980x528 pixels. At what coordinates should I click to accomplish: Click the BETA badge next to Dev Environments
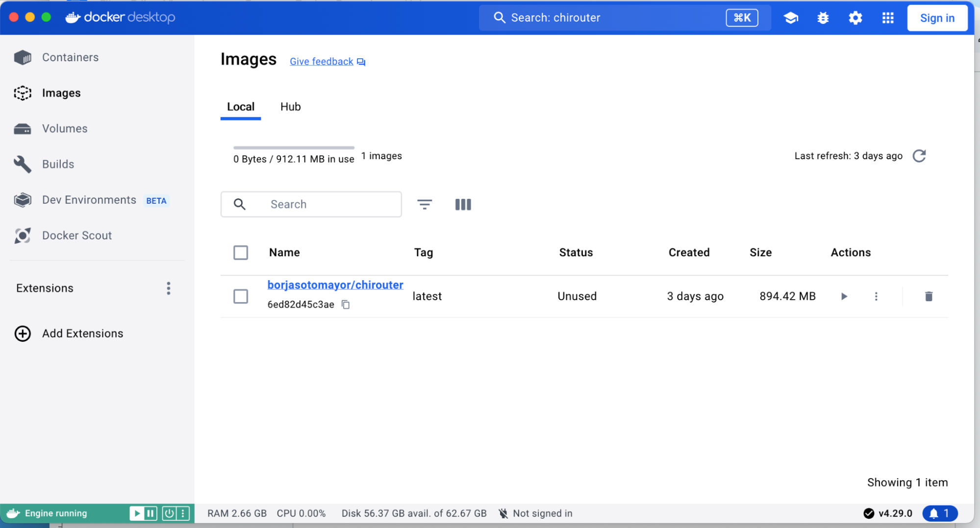pyautogui.click(x=156, y=201)
